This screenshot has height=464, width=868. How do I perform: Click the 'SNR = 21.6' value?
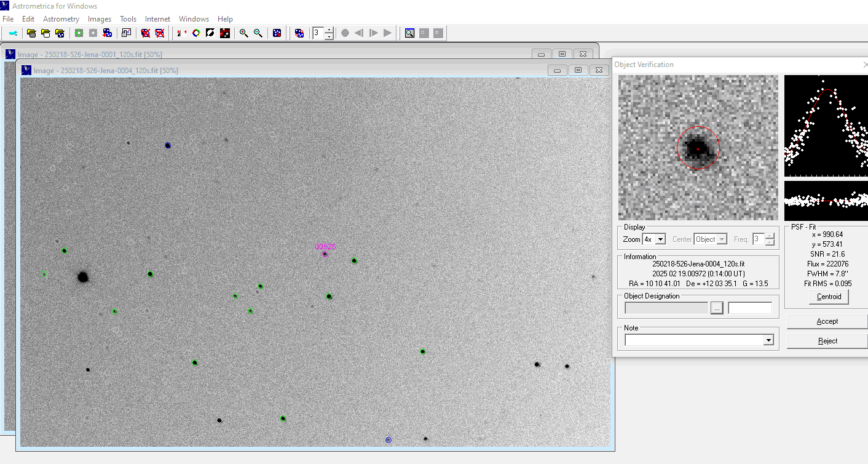pyautogui.click(x=826, y=254)
